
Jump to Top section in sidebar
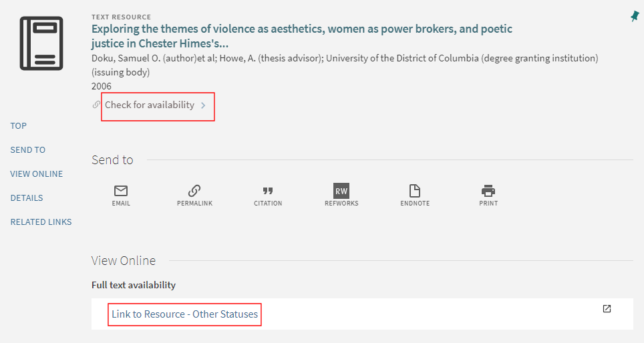pos(19,126)
